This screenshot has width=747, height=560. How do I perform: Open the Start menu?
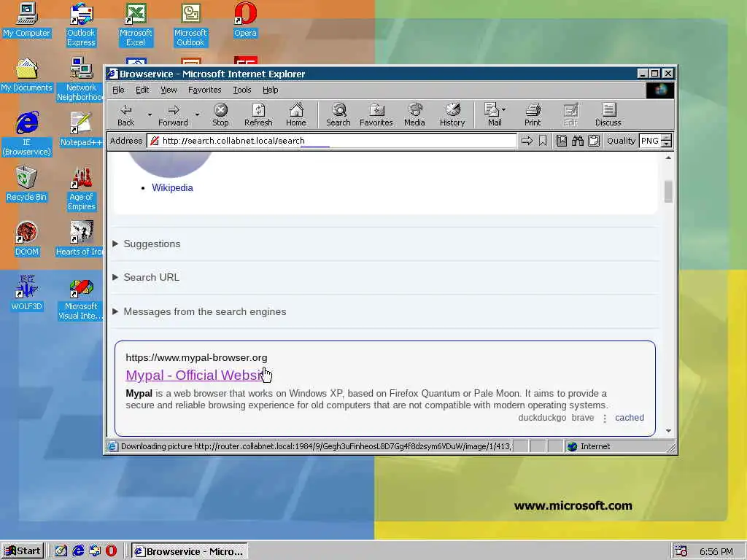coord(23,551)
